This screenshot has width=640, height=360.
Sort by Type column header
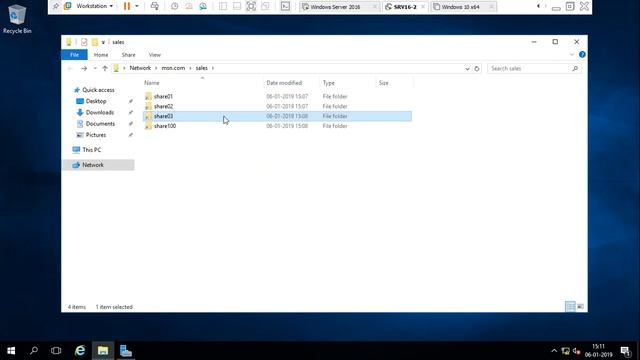(329, 83)
